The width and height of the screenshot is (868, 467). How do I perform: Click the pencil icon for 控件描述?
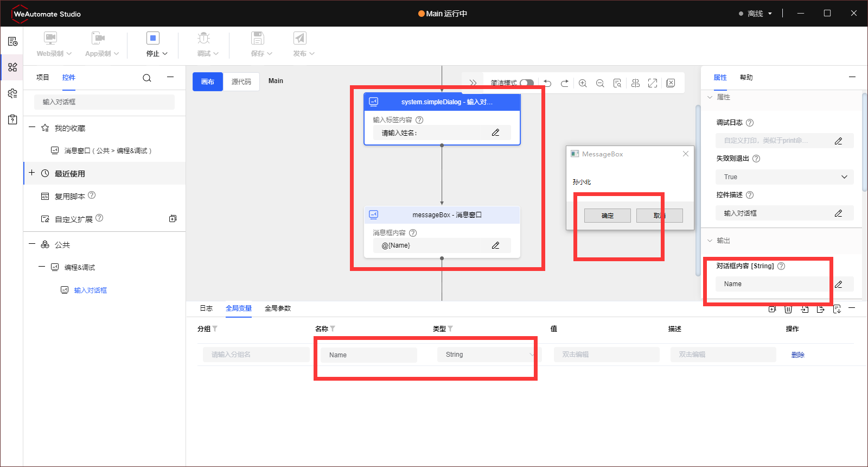(838, 213)
